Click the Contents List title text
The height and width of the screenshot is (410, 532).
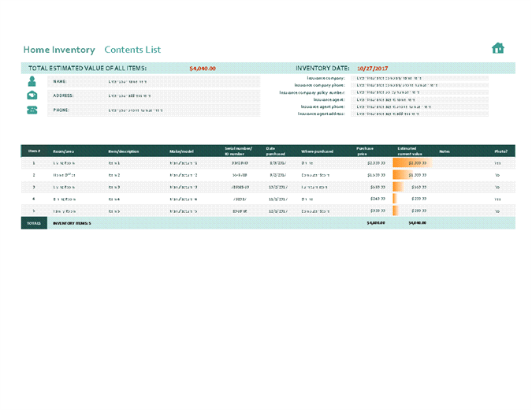pyautogui.click(x=132, y=50)
